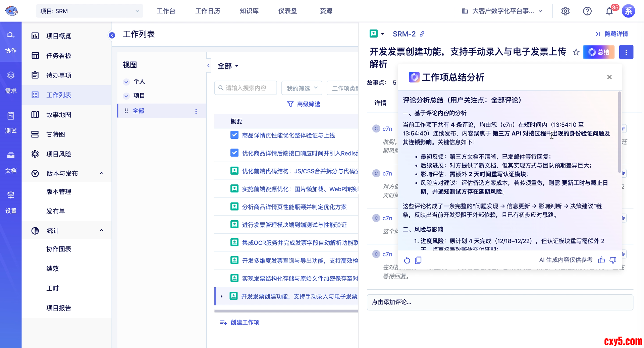Thumbs up the AI summary
The image size is (644, 348).
click(602, 260)
